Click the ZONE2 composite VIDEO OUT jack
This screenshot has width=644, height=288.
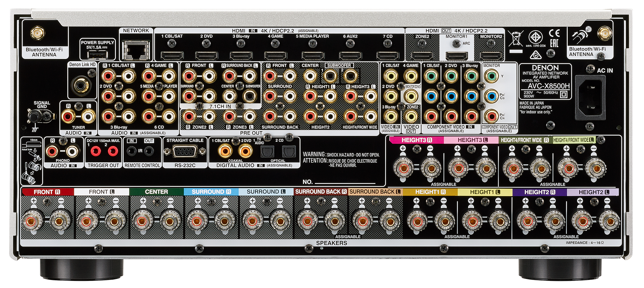click(x=411, y=116)
